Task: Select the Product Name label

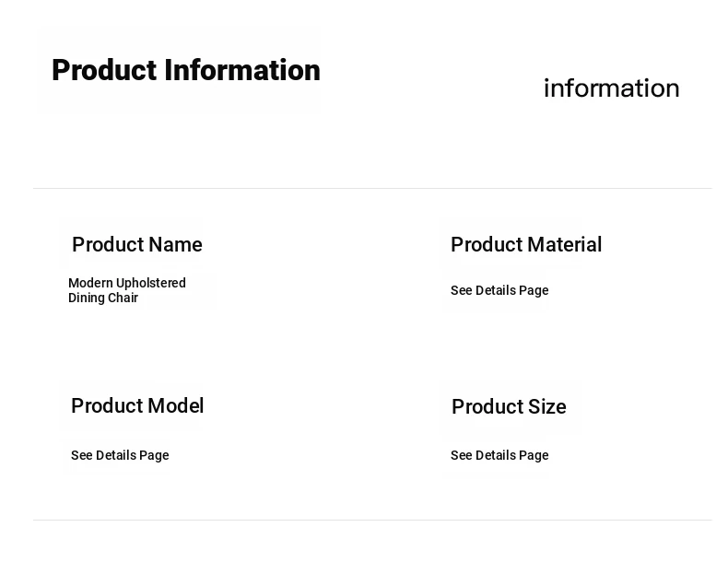Action: [x=136, y=245]
